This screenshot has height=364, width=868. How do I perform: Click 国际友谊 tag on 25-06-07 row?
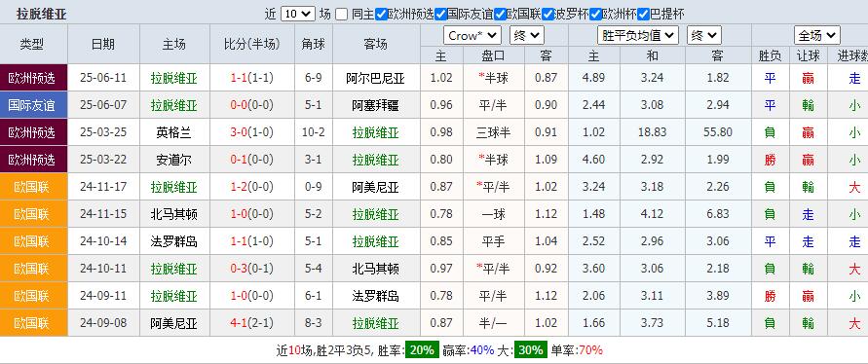(33, 105)
